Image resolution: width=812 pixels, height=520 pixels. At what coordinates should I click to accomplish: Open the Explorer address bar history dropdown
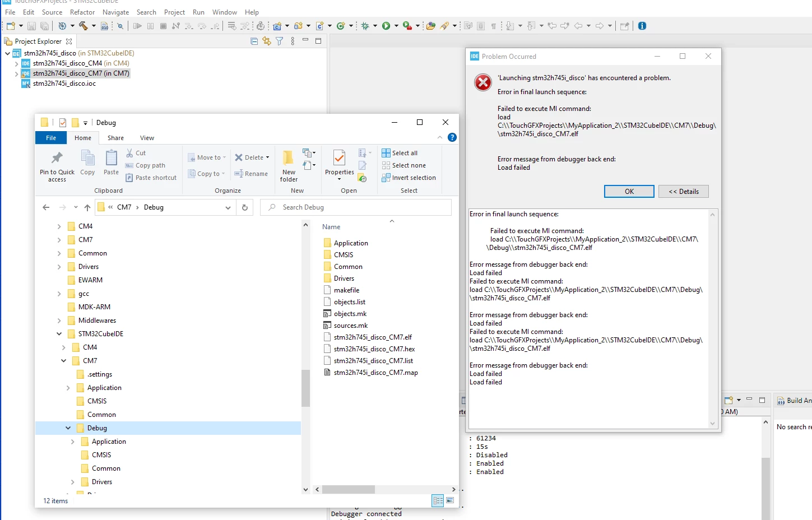tap(228, 207)
